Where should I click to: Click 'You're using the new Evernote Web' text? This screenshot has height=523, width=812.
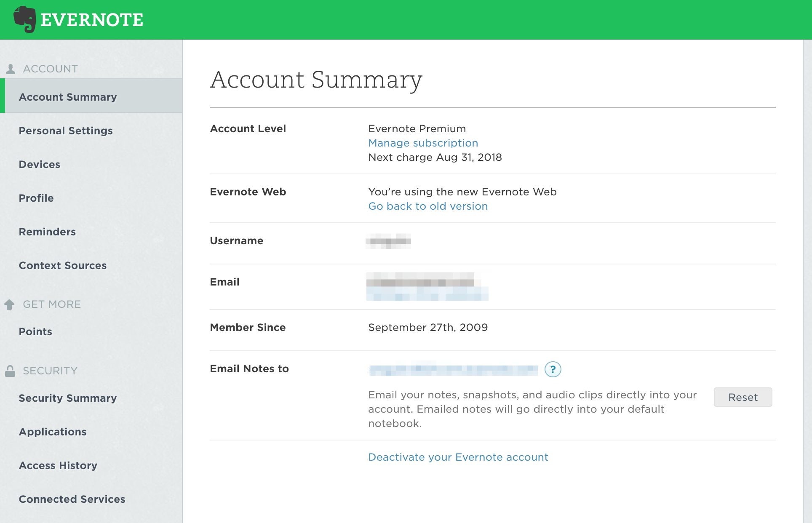click(x=462, y=192)
